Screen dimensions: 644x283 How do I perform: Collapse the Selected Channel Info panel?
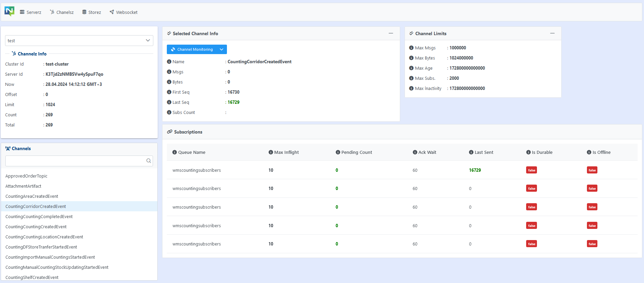(x=391, y=33)
